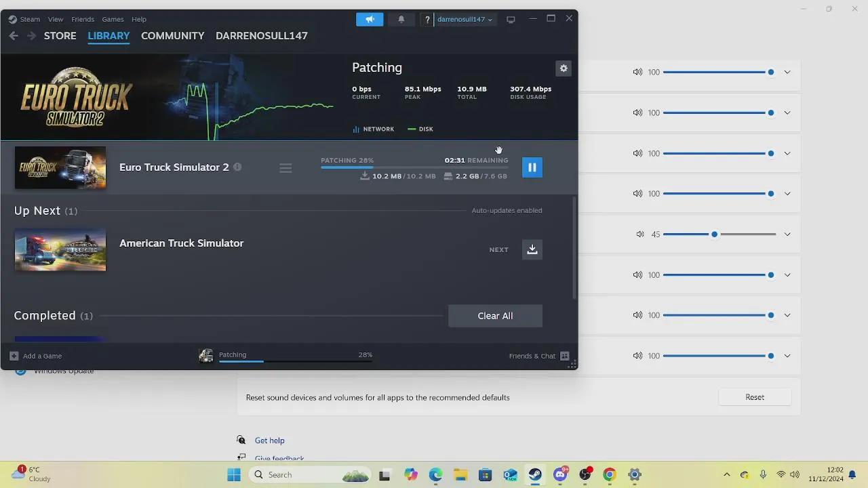Toggle the DISK graph display
The image size is (868, 488).
[x=420, y=129]
